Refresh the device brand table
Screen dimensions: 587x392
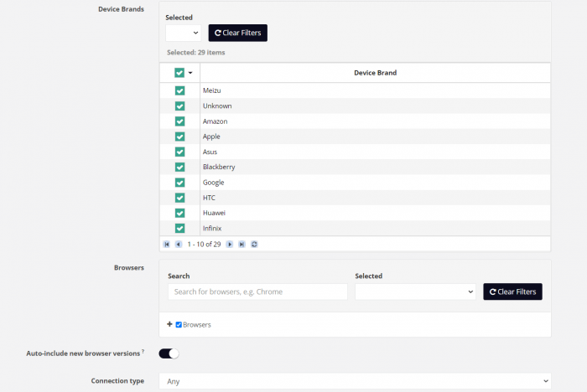tap(254, 244)
